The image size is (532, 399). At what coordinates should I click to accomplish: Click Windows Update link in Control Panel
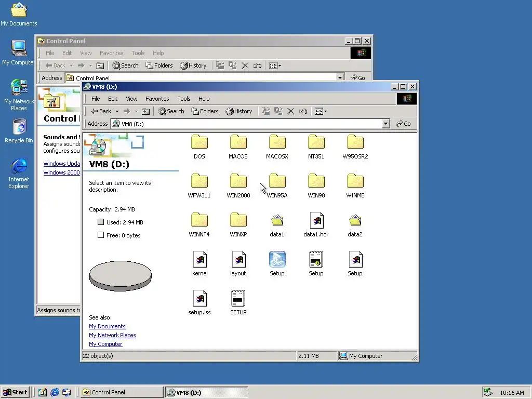[x=62, y=164]
